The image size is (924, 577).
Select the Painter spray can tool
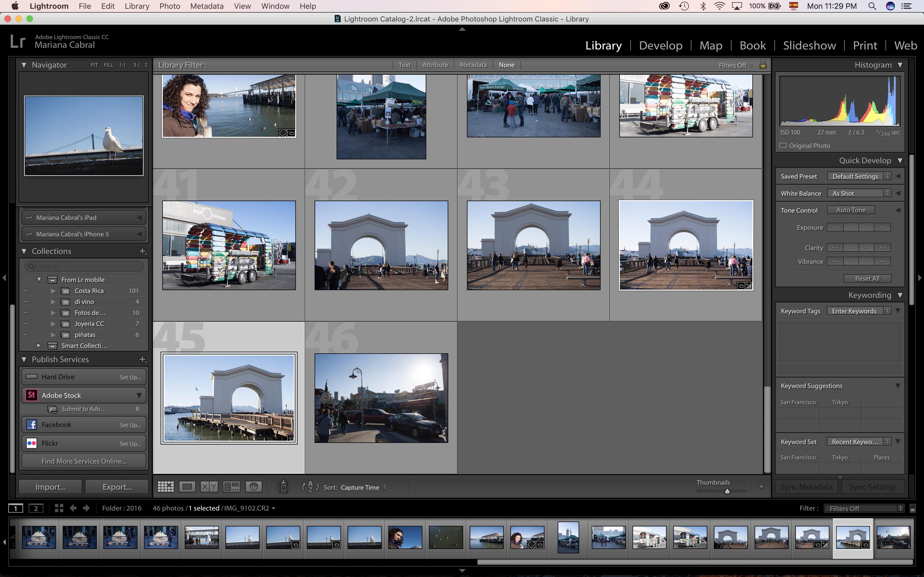(283, 487)
